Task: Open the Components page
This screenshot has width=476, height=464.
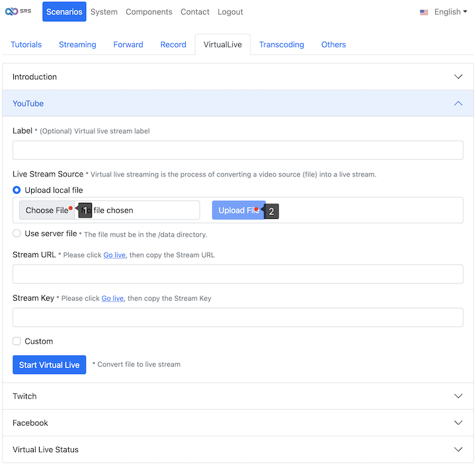Action: (149, 12)
